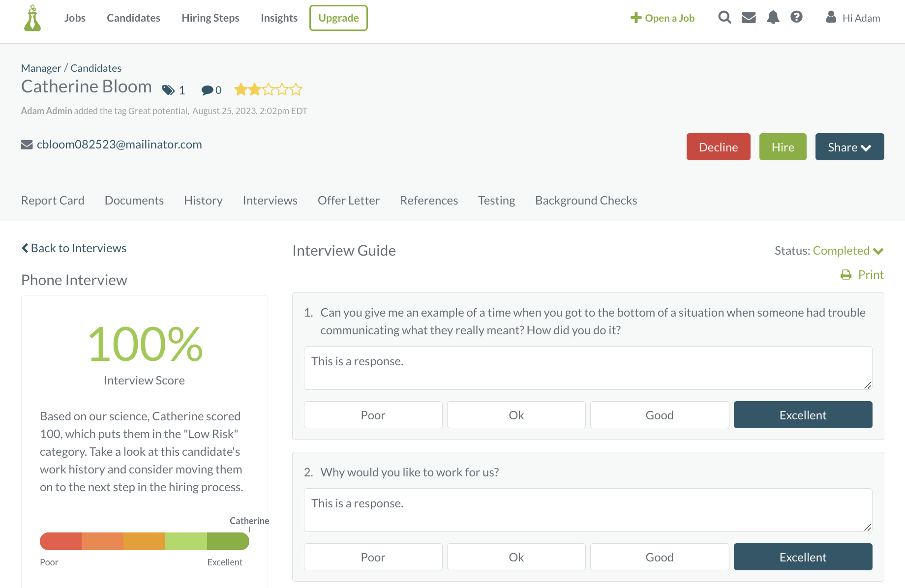Screen dimensions: 905x588
Task: Go Back to Interviews
Action: tap(73, 248)
